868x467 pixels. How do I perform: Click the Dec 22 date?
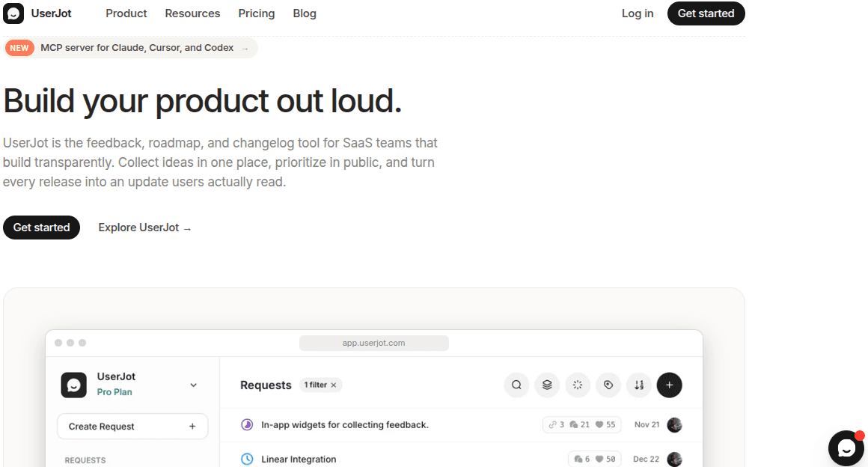(x=646, y=460)
